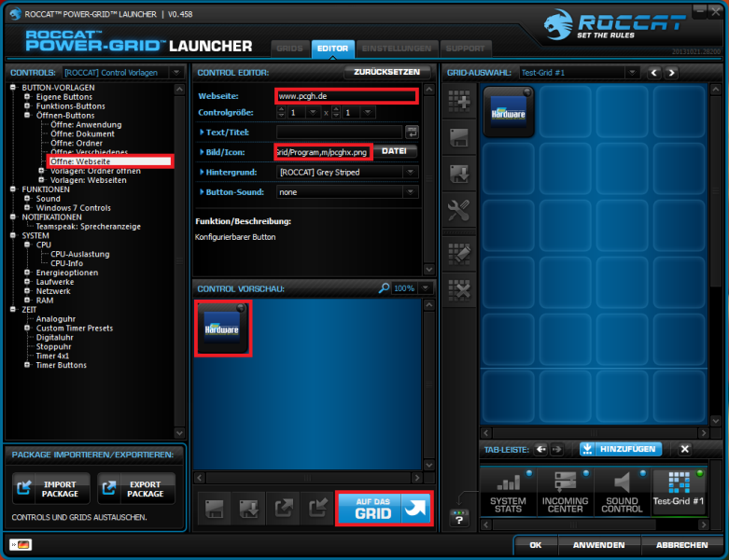Select Analoguhr tree item

pos(56,319)
